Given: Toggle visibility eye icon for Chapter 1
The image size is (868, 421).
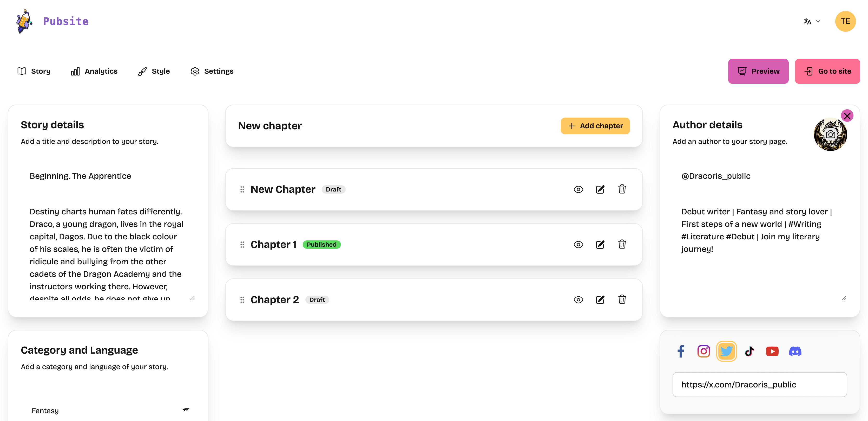Looking at the screenshot, I should pyautogui.click(x=578, y=244).
